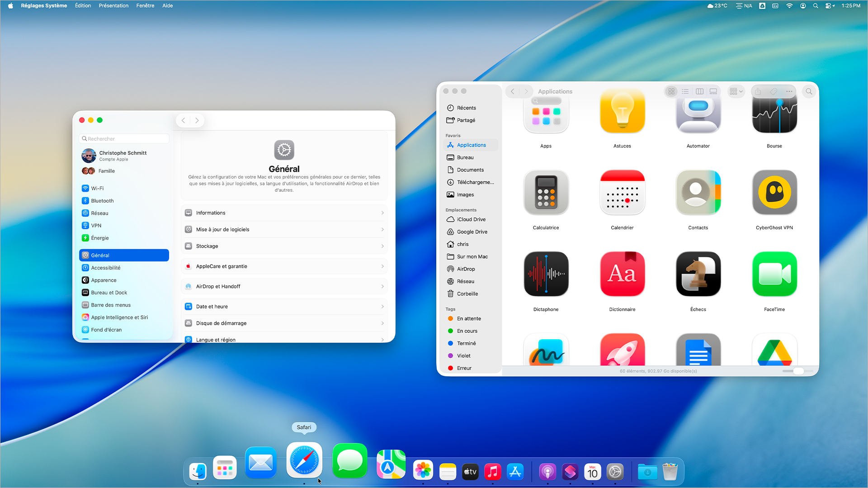Open CyberGhost VPN application

774,193
